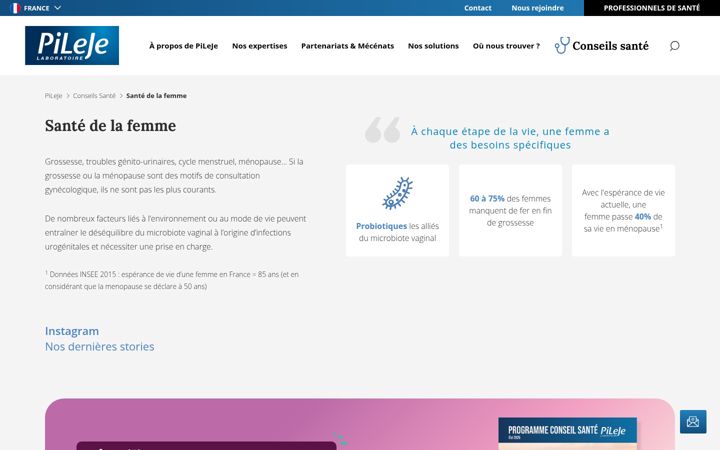Click the stethoscope icon beside Conseils santé
The height and width of the screenshot is (450, 720).
point(562,45)
